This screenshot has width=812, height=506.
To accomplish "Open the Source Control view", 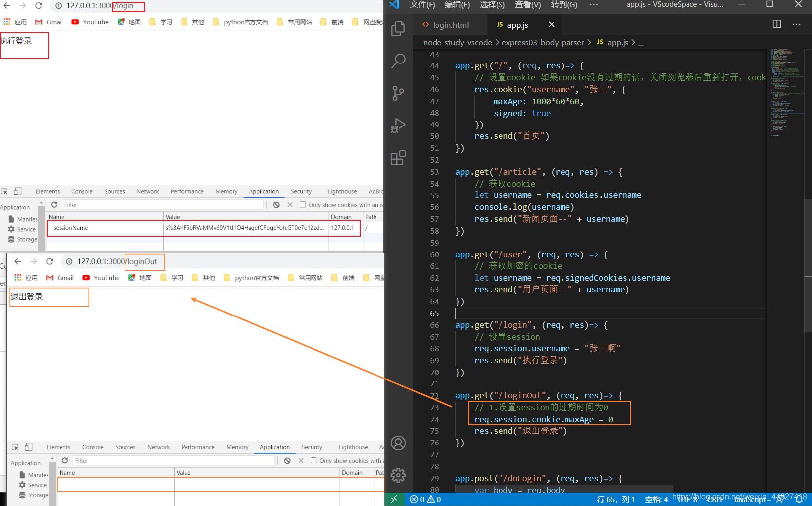I will 398,93.
